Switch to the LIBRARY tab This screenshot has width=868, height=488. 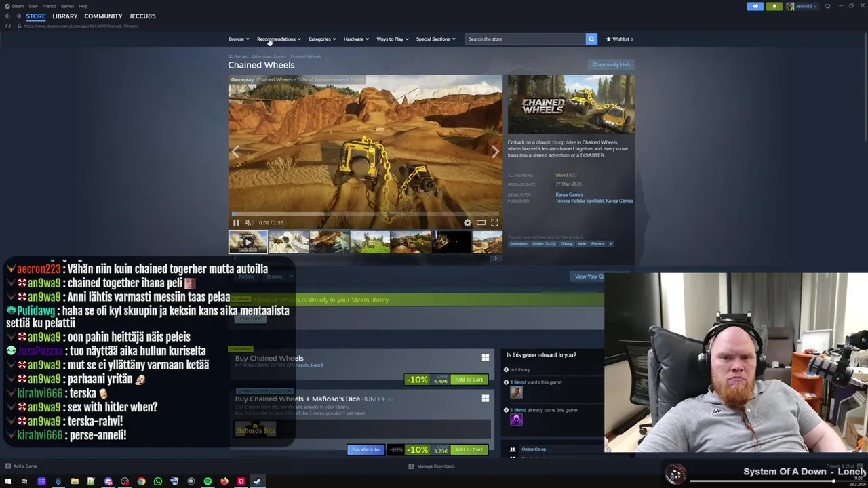pyautogui.click(x=65, y=16)
